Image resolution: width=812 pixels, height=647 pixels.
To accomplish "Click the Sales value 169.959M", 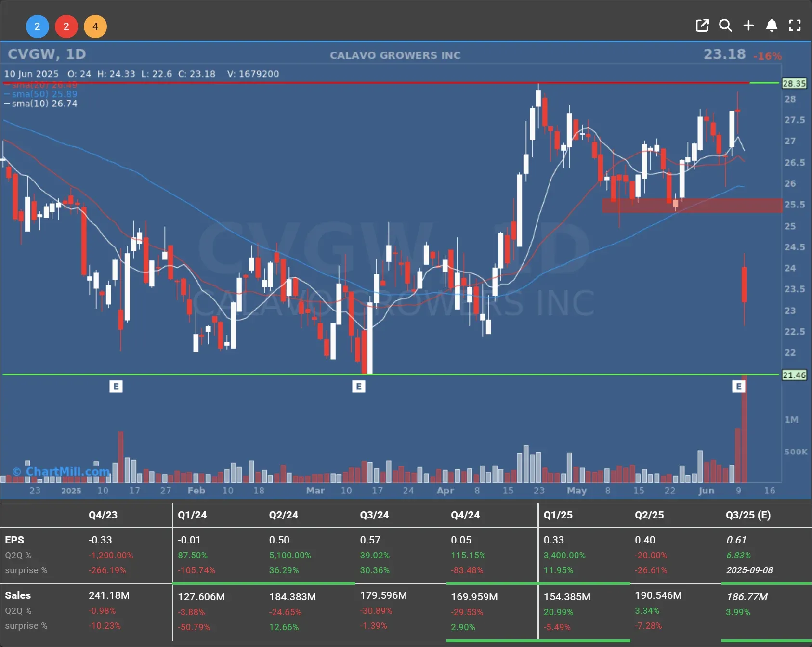I will pyautogui.click(x=474, y=597).
